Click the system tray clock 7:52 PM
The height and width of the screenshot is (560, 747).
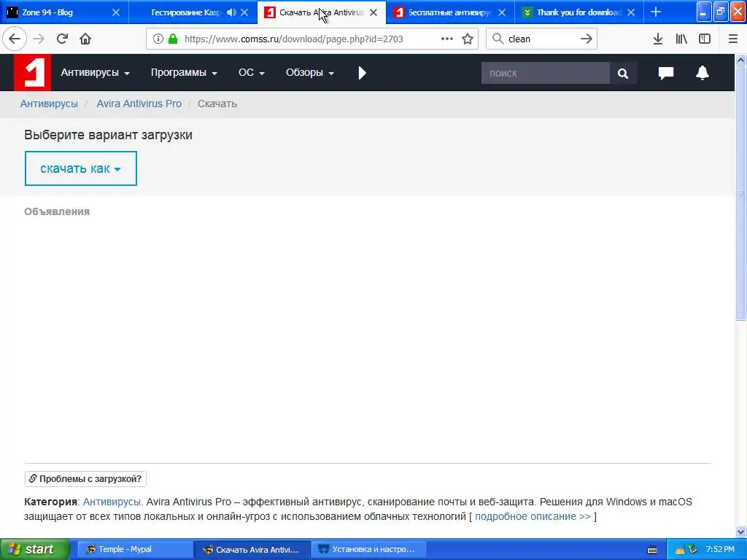[x=720, y=550]
